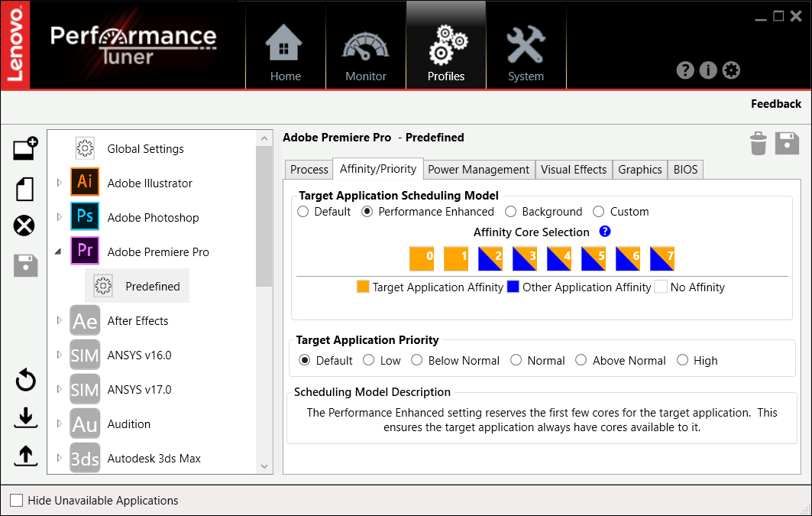The width and height of the screenshot is (812, 516).
Task: Toggle affinity for core 7
Action: pos(662,258)
